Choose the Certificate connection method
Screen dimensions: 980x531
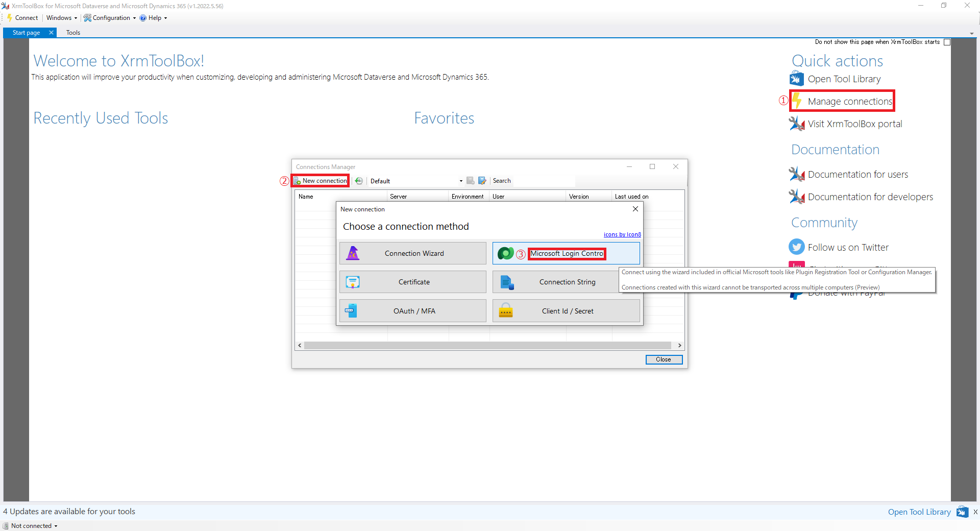click(x=413, y=282)
